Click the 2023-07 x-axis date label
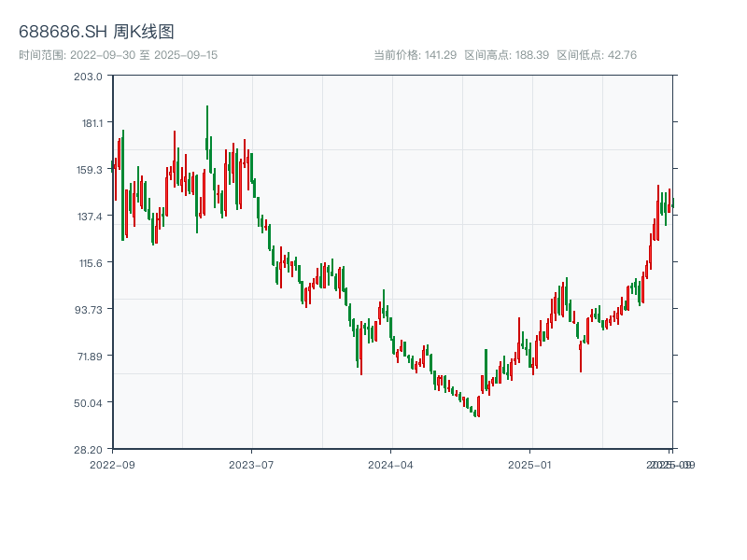747x560 pixels. pyautogui.click(x=252, y=464)
